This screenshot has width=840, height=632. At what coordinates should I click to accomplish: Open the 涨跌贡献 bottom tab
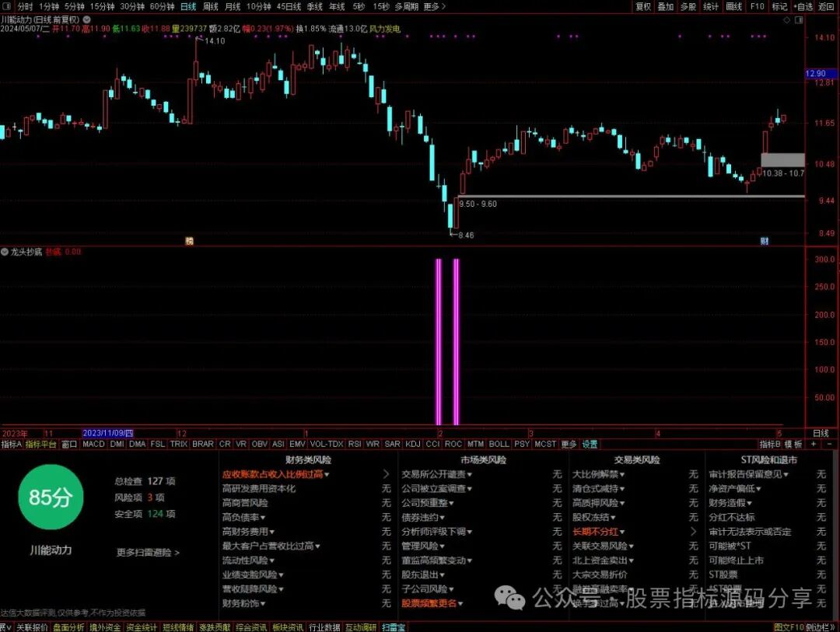pos(215,627)
